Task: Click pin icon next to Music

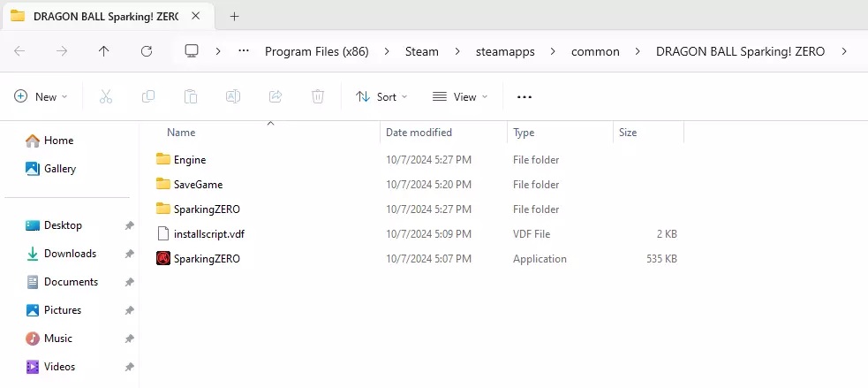Action: click(x=129, y=339)
